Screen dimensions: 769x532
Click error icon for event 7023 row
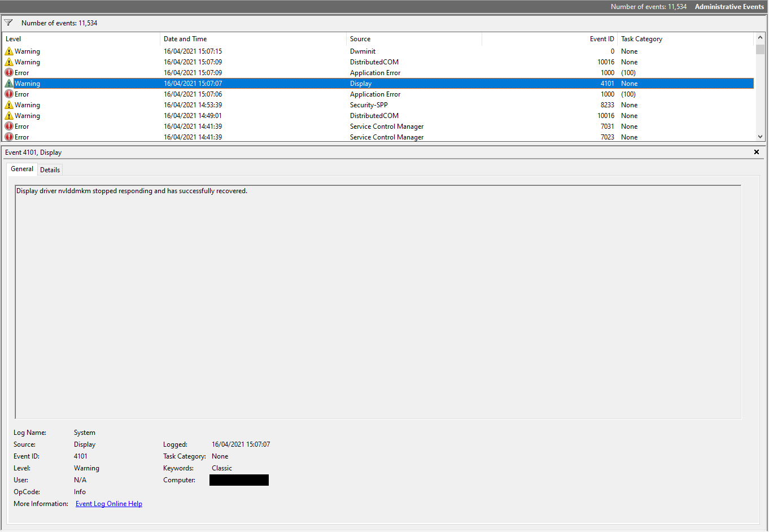[9, 137]
